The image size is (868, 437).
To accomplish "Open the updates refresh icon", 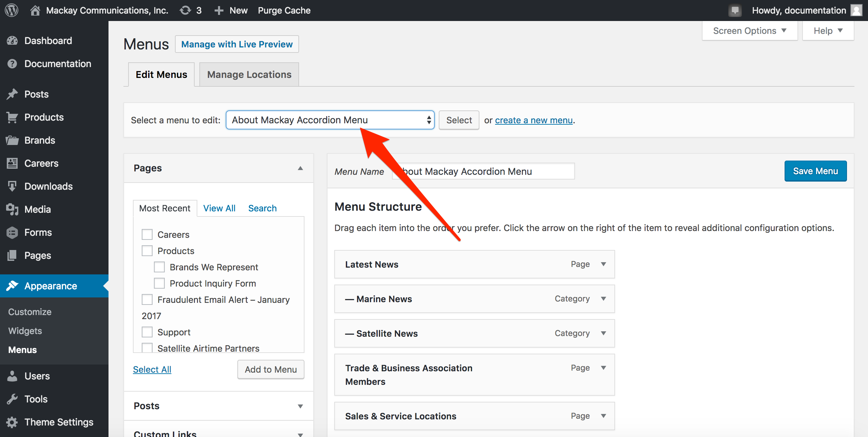I will tap(185, 10).
